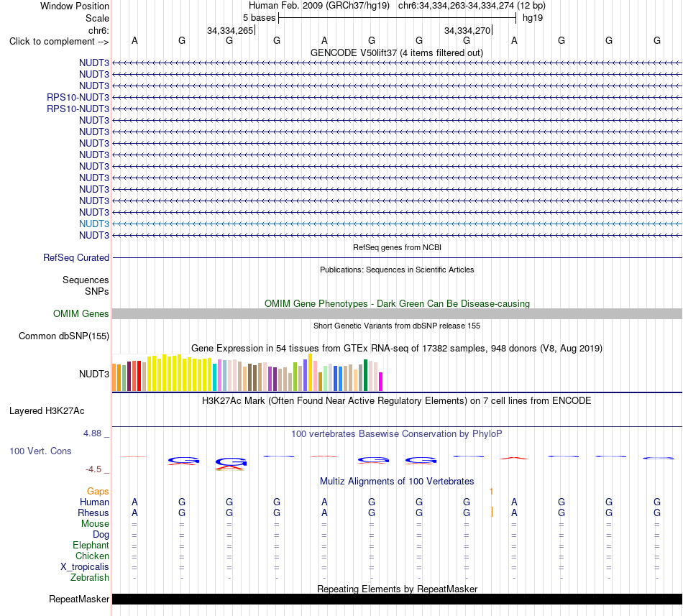Screen dimensions: 683x616
Task: Click the orange gap marker '1' in Gaps row
Action: coord(491,492)
